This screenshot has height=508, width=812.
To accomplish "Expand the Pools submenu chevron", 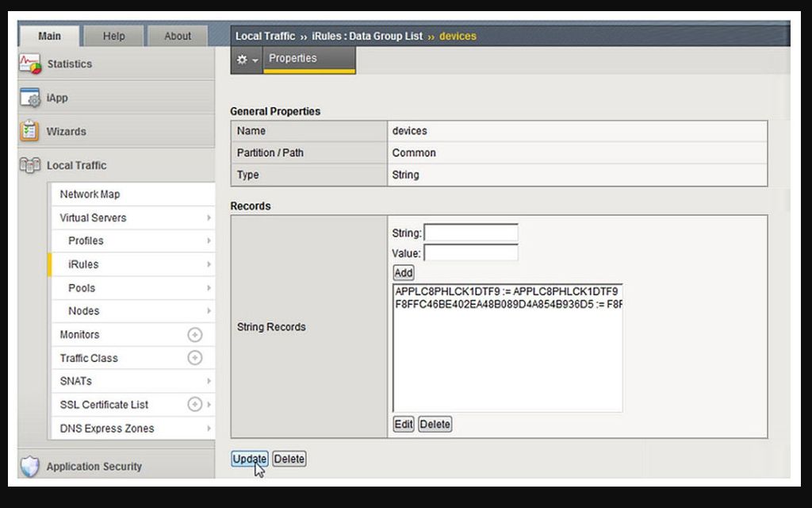I will click(209, 287).
